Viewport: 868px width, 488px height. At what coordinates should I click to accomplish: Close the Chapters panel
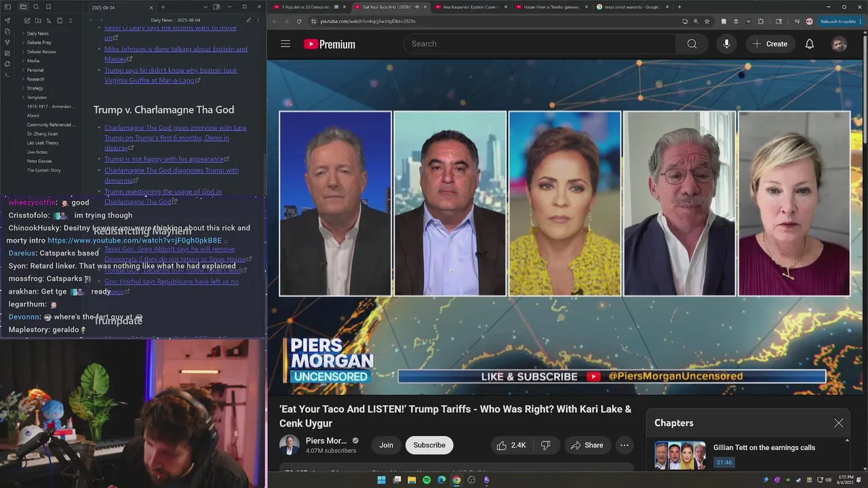coord(839,423)
